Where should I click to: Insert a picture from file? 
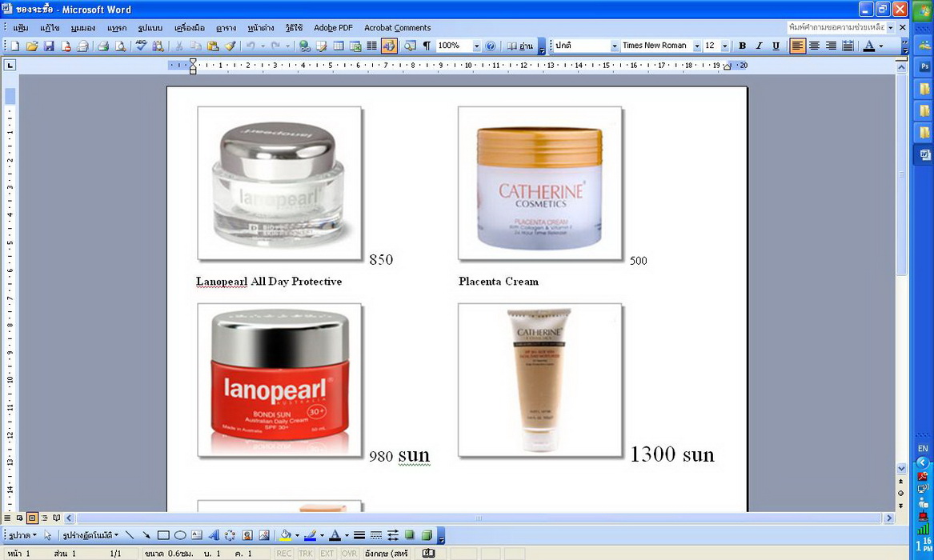[264, 536]
